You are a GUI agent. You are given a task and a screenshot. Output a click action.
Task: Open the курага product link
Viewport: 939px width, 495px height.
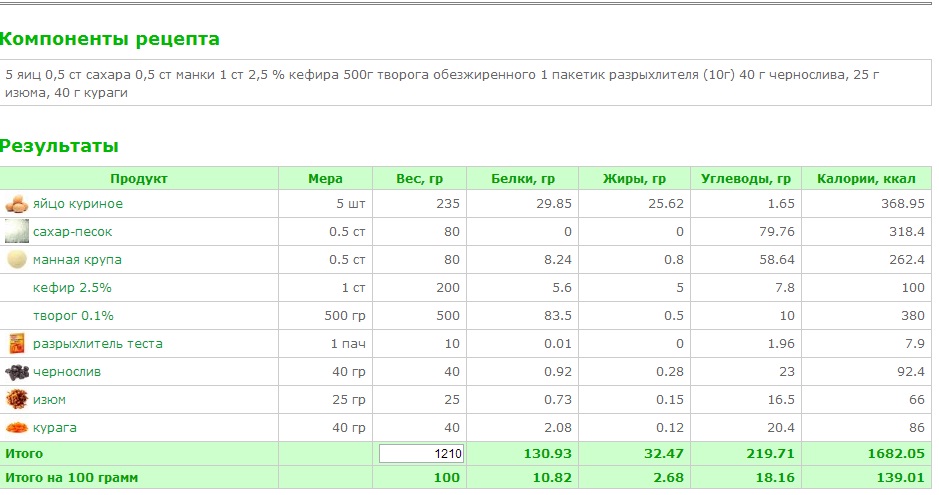54,427
